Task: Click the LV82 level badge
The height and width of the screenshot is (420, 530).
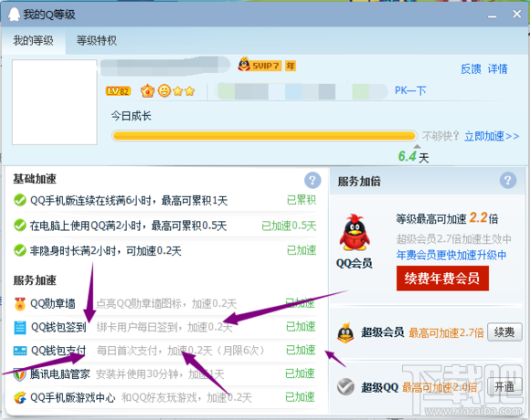Action: click(118, 90)
